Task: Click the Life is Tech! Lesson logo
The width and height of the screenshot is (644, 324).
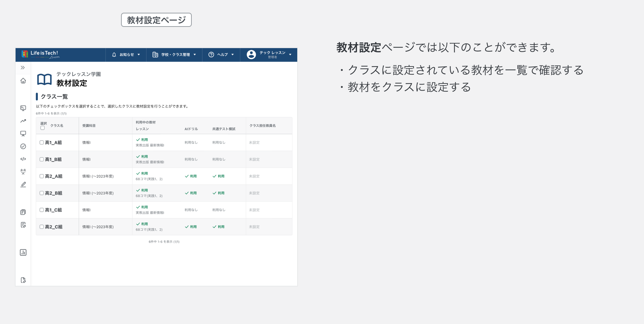Action: 40,54
